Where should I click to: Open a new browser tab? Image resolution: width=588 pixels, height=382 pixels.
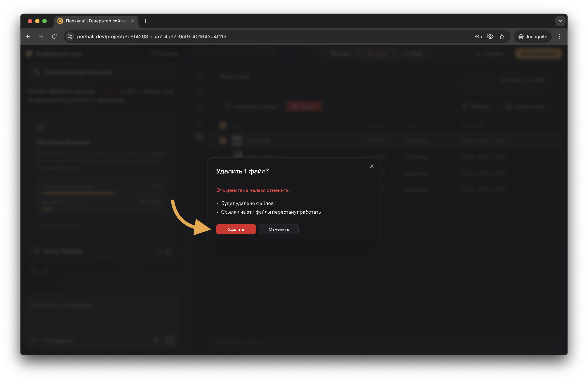pos(146,21)
